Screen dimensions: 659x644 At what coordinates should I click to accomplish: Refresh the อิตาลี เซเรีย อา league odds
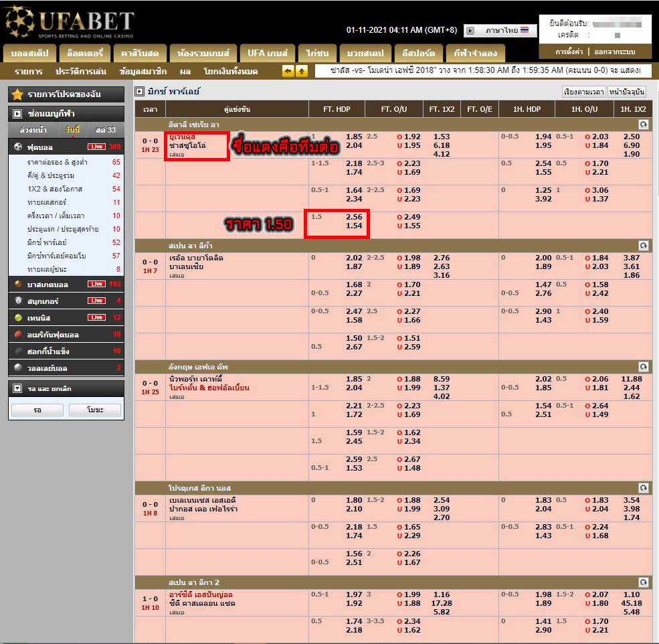(643, 125)
